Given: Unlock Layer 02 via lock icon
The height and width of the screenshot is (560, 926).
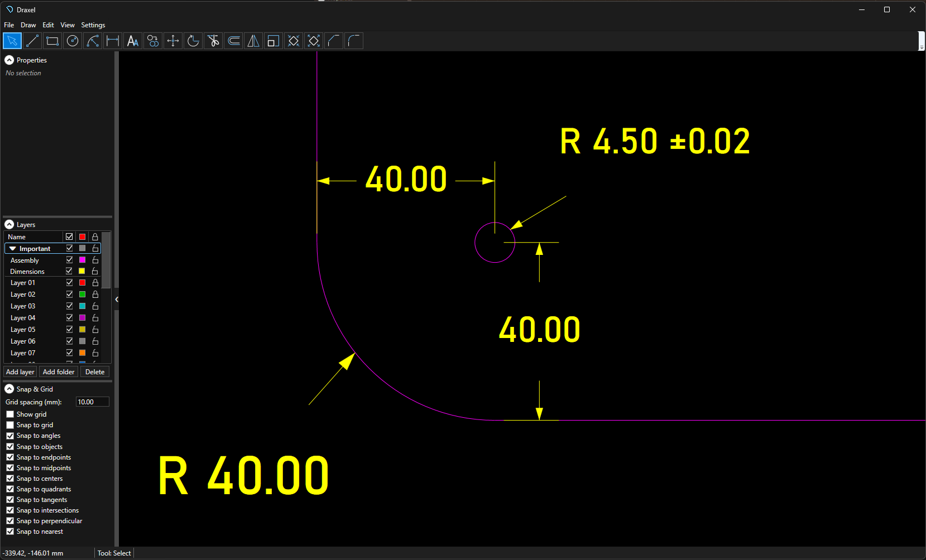Looking at the screenshot, I should [95, 294].
